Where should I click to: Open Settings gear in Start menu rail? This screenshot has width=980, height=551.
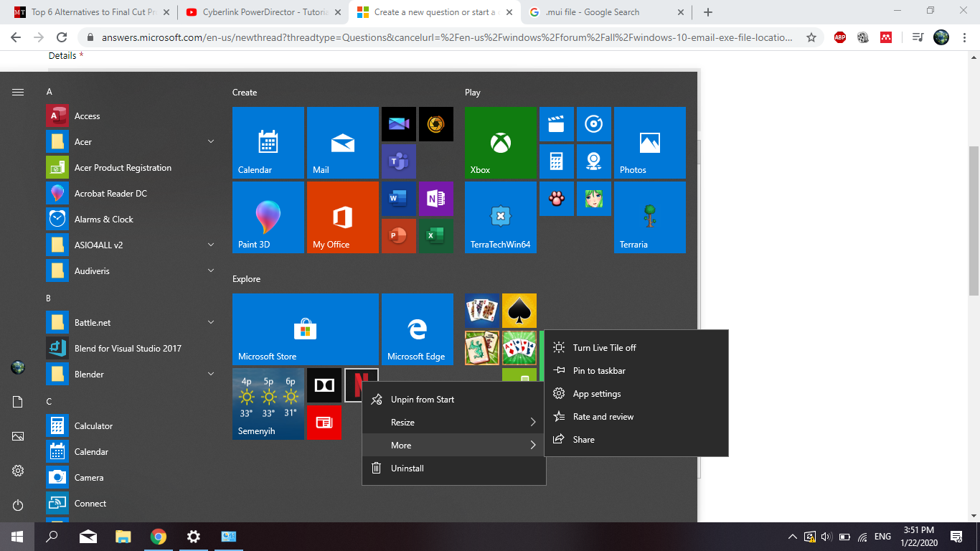18,471
